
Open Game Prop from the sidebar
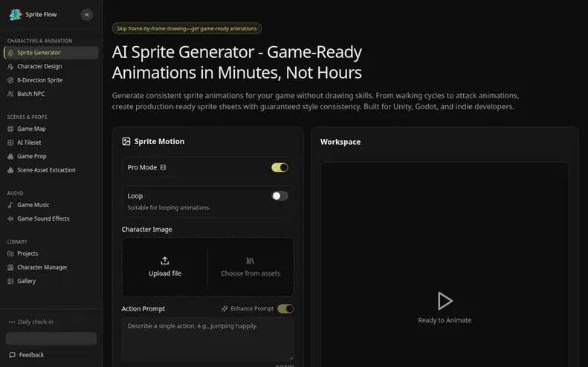[51, 156]
